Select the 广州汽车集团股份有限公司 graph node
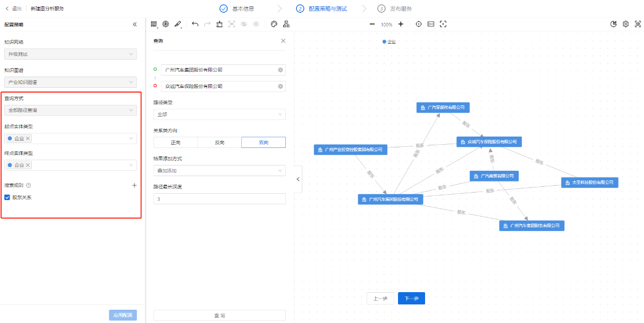This screenshot has height=323, width=644. coord(391,200)
